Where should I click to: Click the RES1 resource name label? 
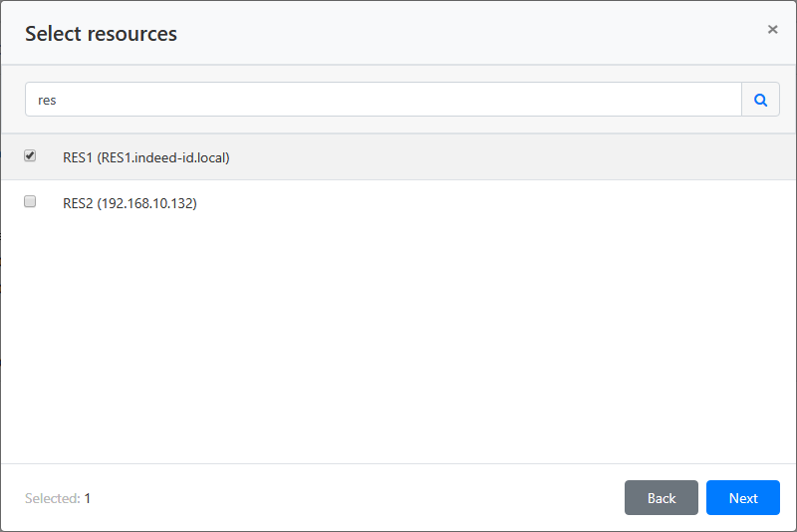coord(78,157)
